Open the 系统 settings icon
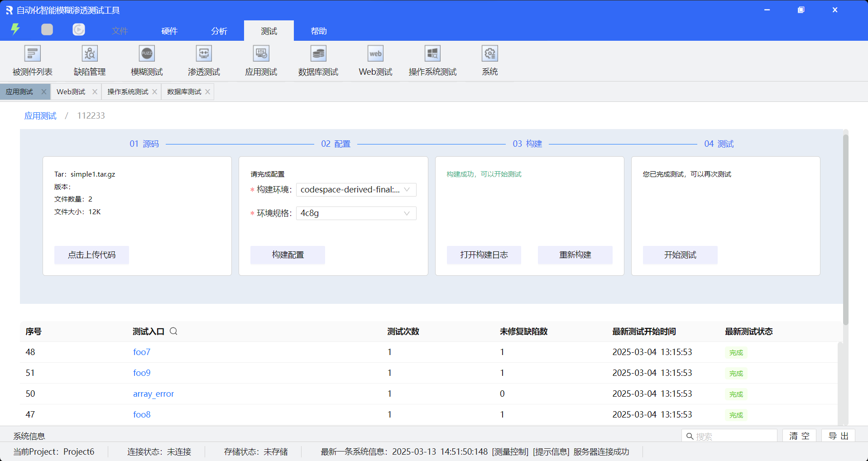Image resolution: width=868 pixels, height=461 pixels. [x=489, y=54]
